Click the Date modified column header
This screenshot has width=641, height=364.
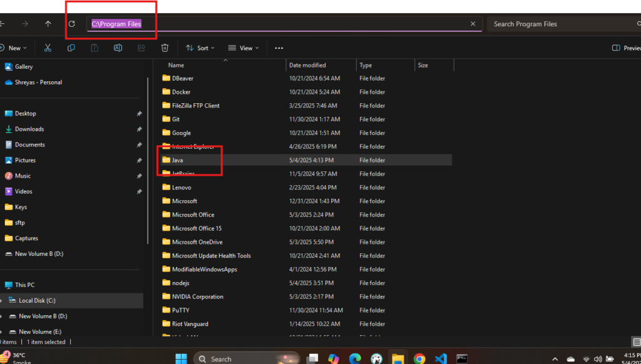[x=307, y=65]
